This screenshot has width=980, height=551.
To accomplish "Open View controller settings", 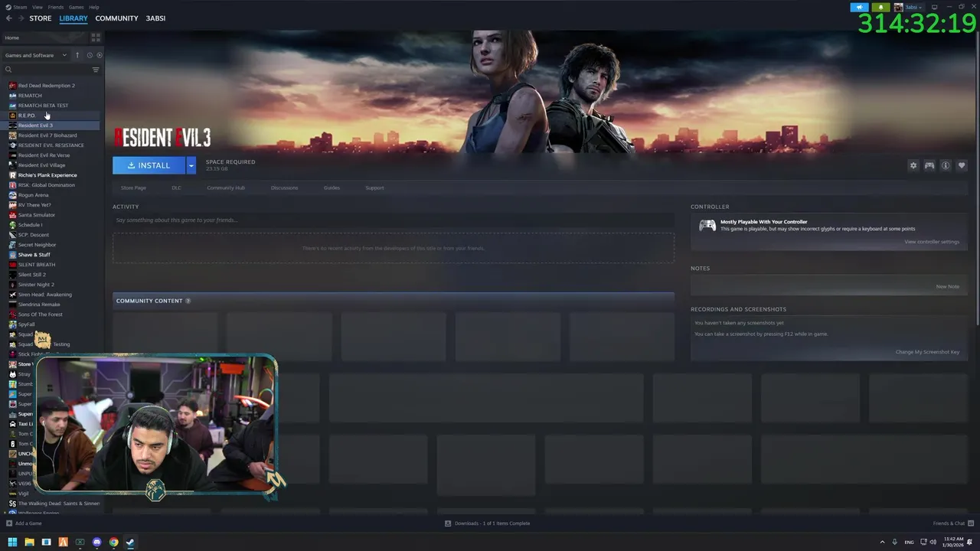I will 932,242.
